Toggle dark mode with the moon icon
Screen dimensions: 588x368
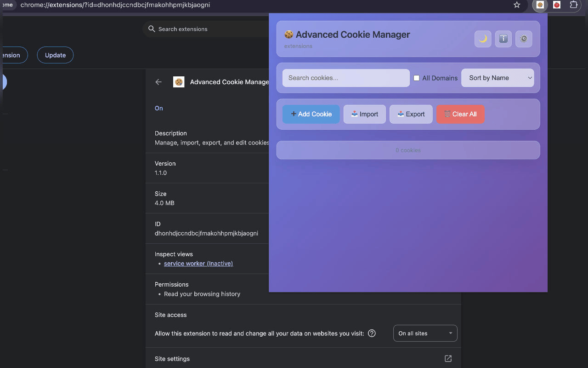[x=483, y=39]
